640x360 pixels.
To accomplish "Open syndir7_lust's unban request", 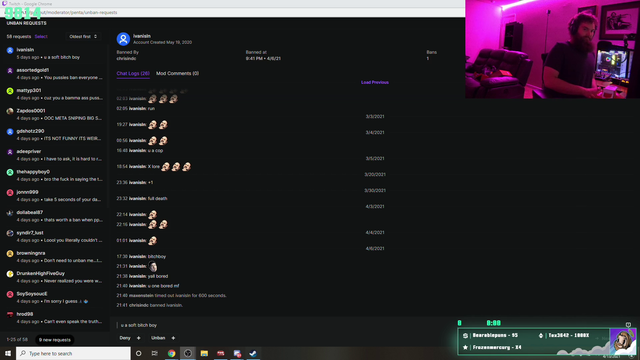I will (x=54, y=237).
